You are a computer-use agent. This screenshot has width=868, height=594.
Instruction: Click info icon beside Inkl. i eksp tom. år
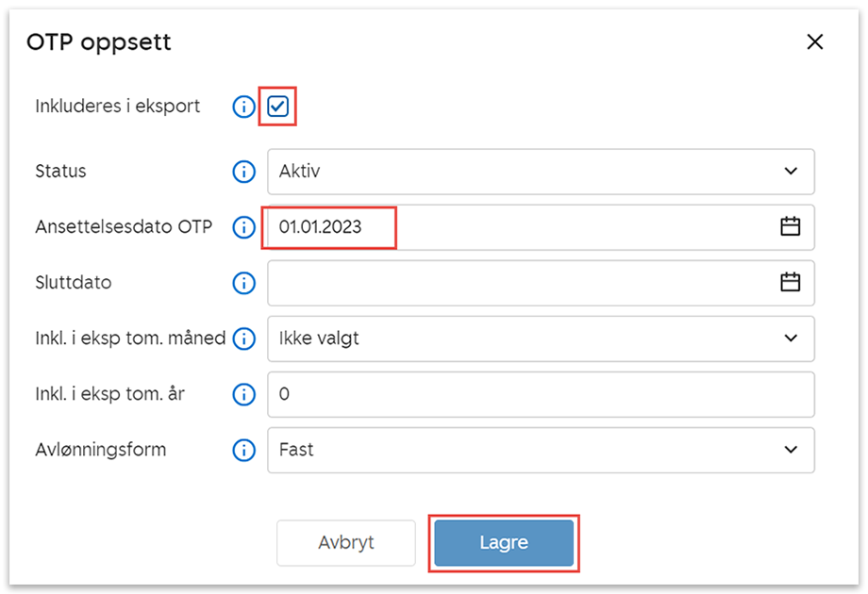point(243,394)
